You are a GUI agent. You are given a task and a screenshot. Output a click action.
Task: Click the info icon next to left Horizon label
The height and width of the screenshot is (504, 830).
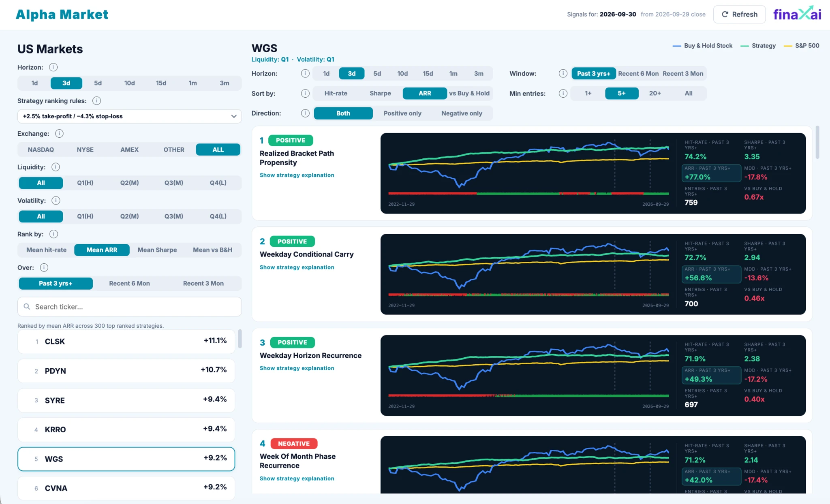coord(53,67)
